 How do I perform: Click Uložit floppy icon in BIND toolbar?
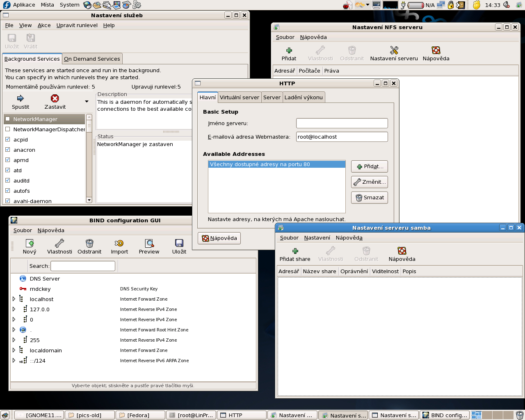[179, 243]
